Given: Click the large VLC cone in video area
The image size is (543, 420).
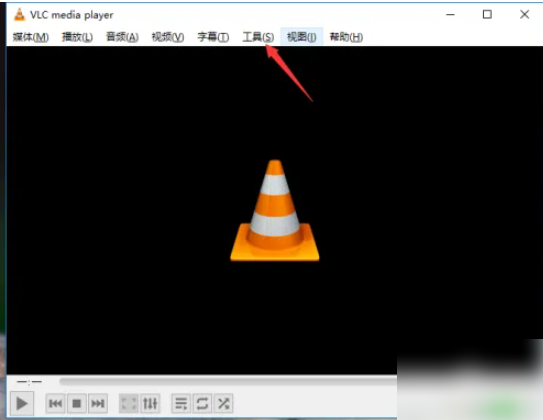Looking at the screenshot, I should [275, 211].
